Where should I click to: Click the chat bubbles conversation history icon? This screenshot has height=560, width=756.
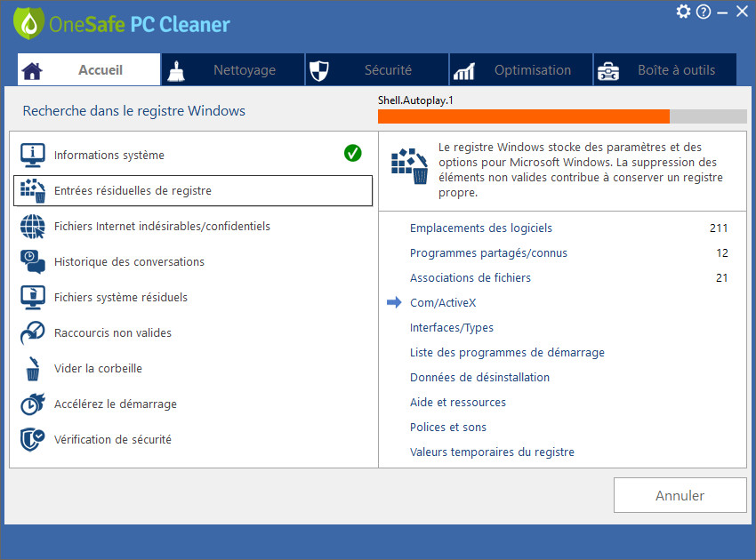(33, 261)
